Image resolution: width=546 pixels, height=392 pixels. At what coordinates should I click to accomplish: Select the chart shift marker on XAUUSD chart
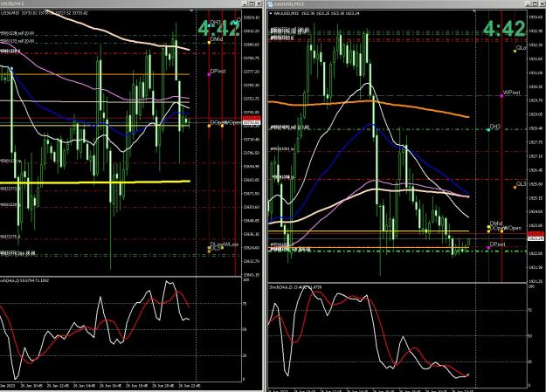(x=474, y=11)
